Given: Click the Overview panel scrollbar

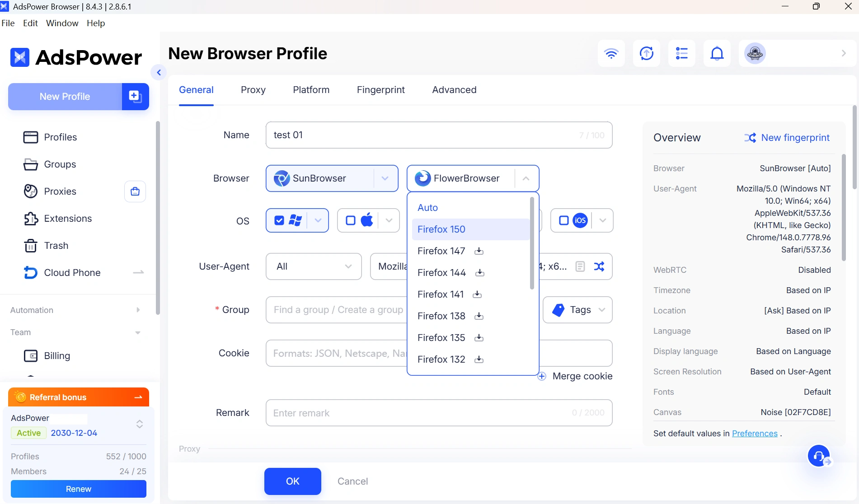Looking at the screenshot, I should click(x=843, y=208).
